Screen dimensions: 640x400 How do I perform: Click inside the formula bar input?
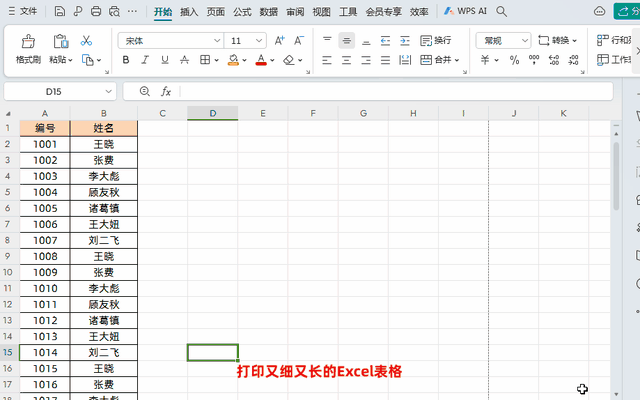396,91
